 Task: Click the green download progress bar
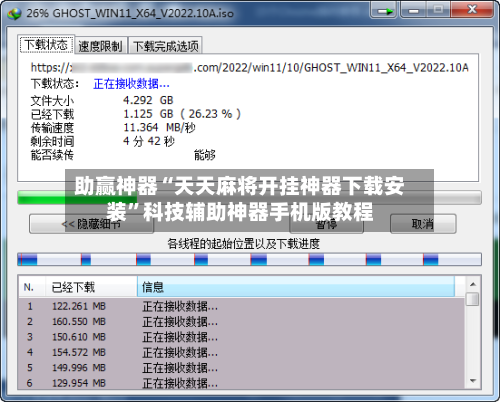point(249,197)
